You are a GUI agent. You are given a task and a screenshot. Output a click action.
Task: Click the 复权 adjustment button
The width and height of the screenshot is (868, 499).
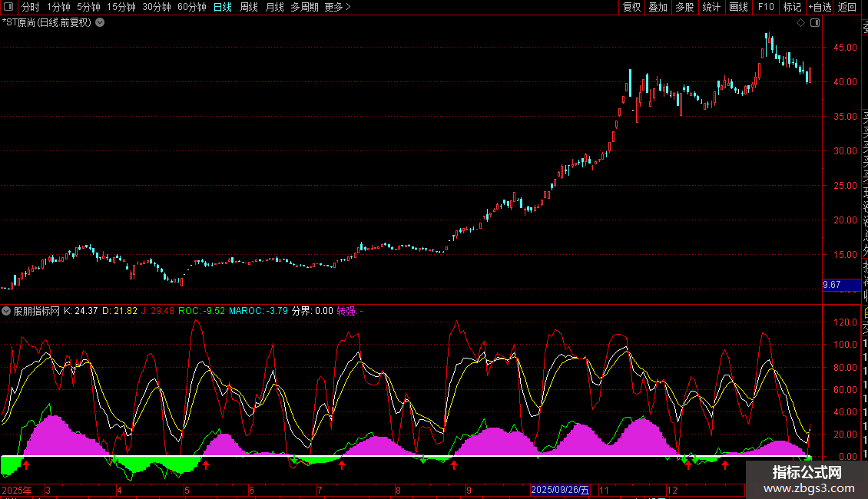631,7
